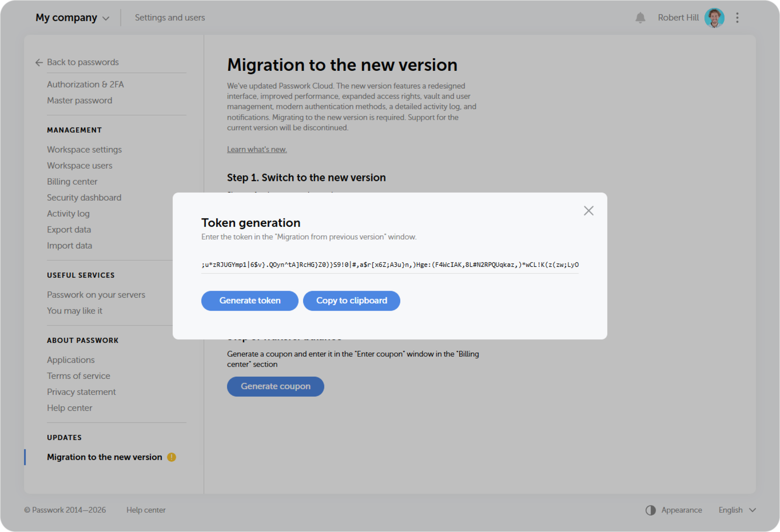Toggle the Appearance theme icon
This screenshot has height=532, width=780.
tap(650, 510)
